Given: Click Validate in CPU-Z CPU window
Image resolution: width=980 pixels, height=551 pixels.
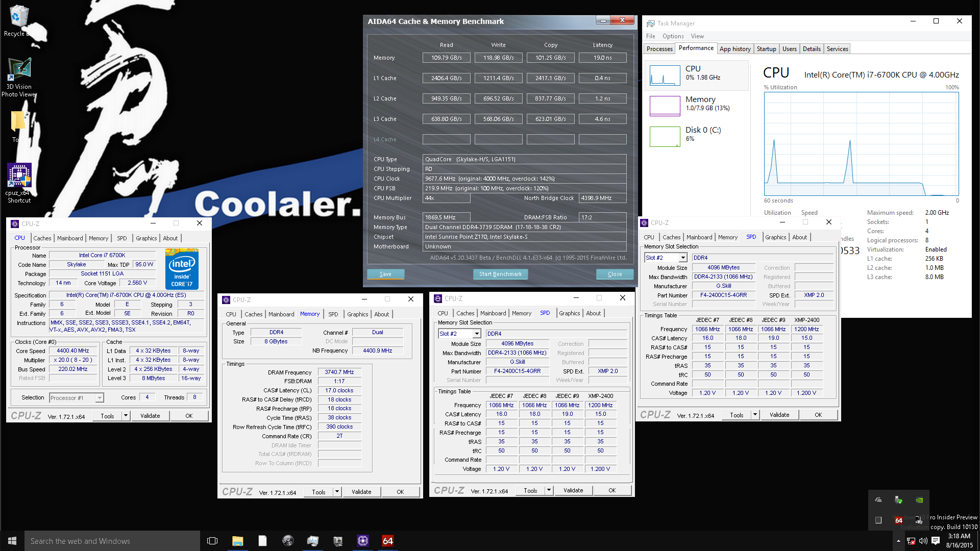Looking at the screenshot, I should [150, 416].
